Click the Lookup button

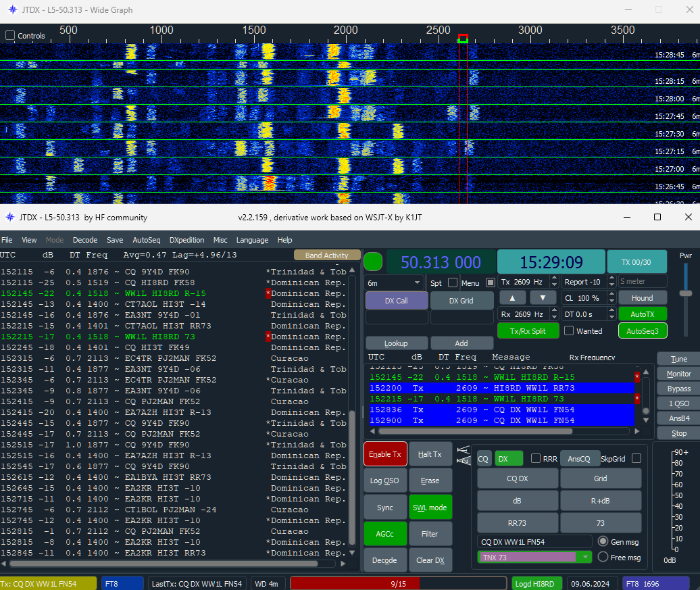397,343
